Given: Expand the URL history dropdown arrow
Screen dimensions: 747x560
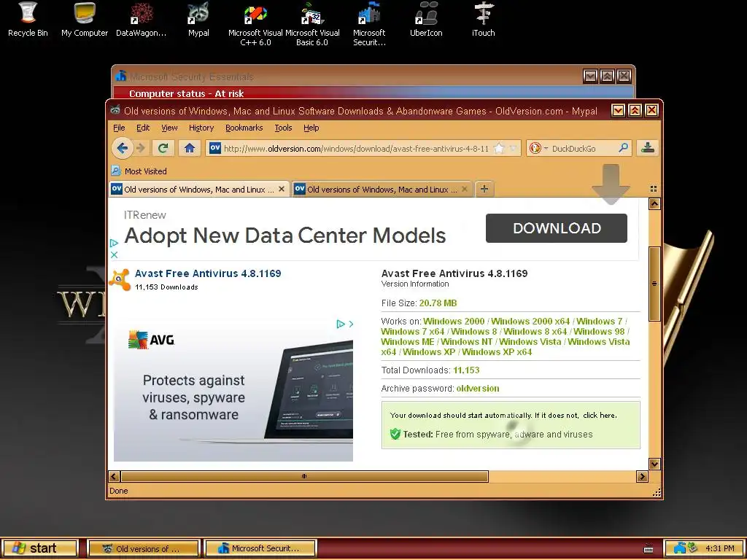Looking at the screenshot, I should (x=513, y=149).
